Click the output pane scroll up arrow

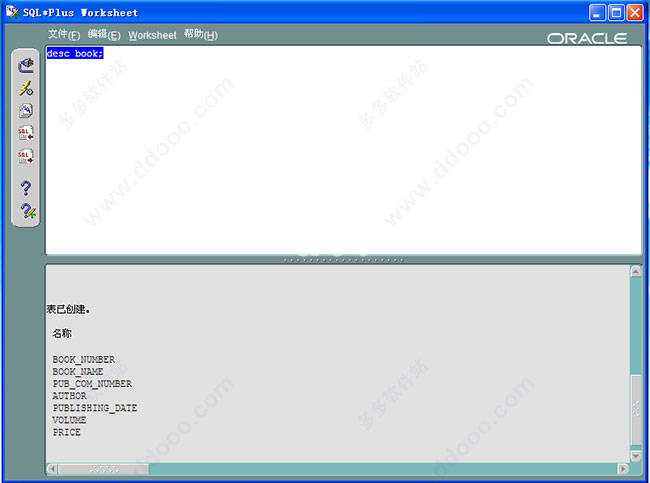636,272
